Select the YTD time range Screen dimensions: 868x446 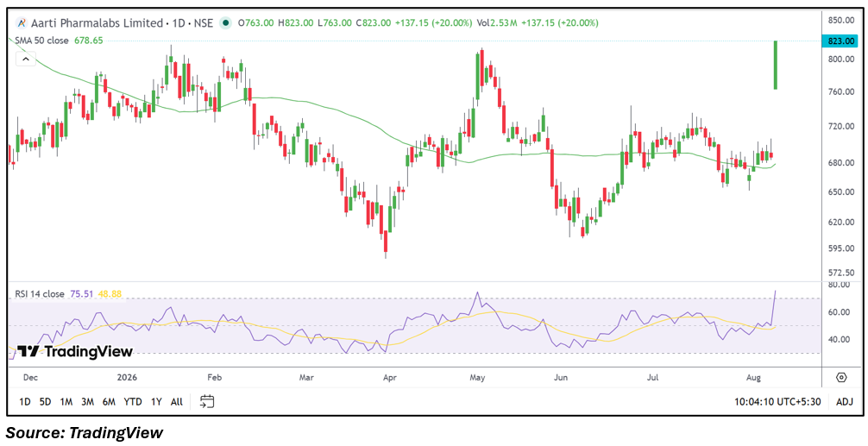[x=133, y=402]
